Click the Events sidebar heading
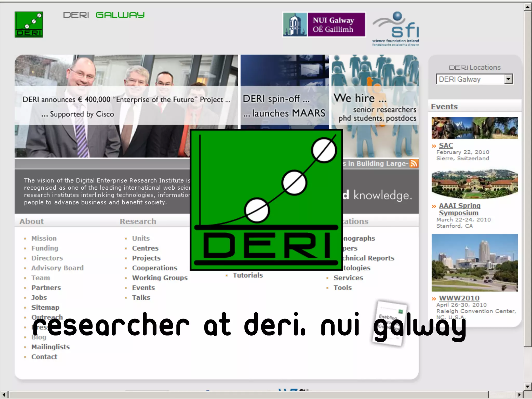The image size is (532, 399). coord(444,107)
